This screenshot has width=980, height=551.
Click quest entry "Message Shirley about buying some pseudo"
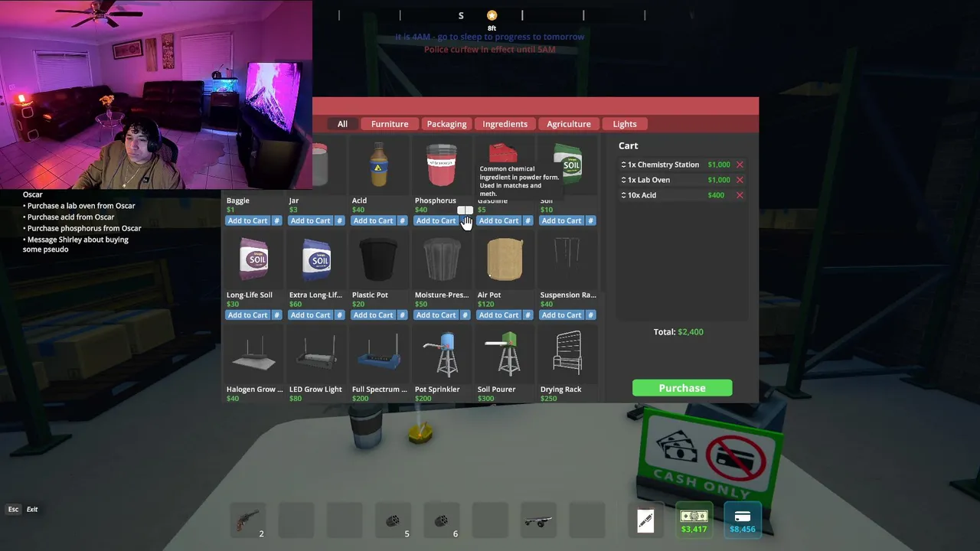click(x=76, y=244)
